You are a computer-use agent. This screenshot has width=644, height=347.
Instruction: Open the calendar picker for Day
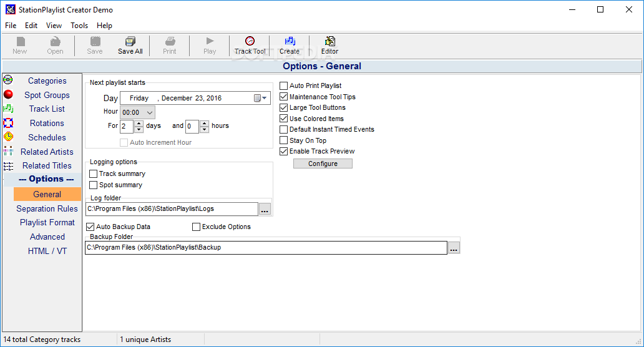pos(261,98)
